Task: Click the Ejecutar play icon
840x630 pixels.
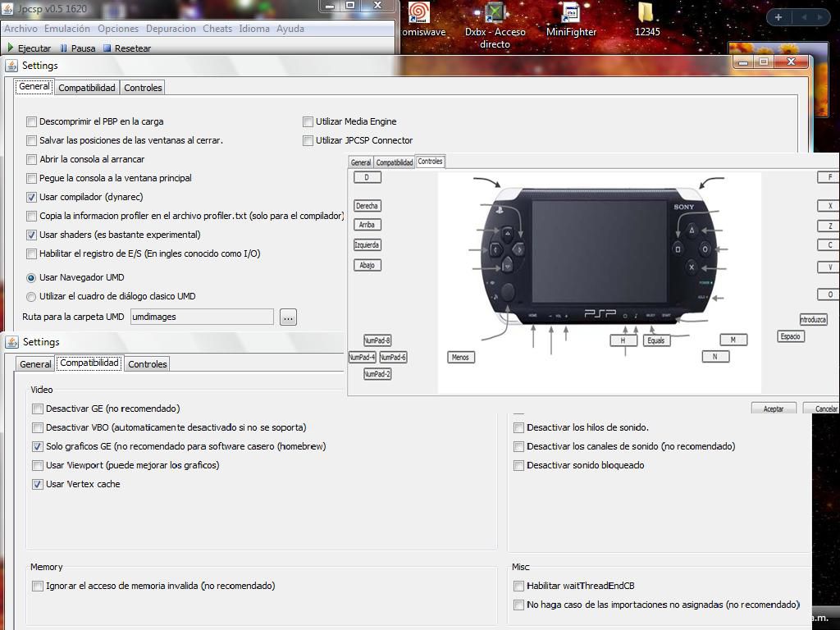Action: click(x=10, y=48)
